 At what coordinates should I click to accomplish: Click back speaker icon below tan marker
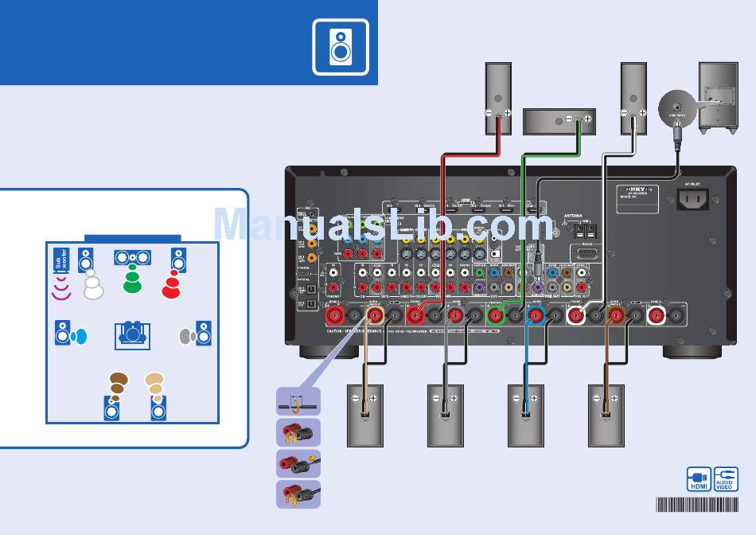coord(158,408)
